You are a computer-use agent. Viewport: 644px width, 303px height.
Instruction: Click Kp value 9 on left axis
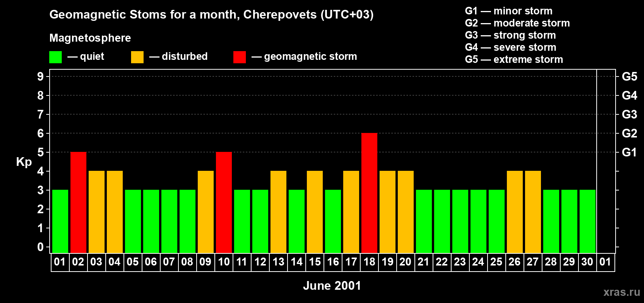tap(41, 77)
